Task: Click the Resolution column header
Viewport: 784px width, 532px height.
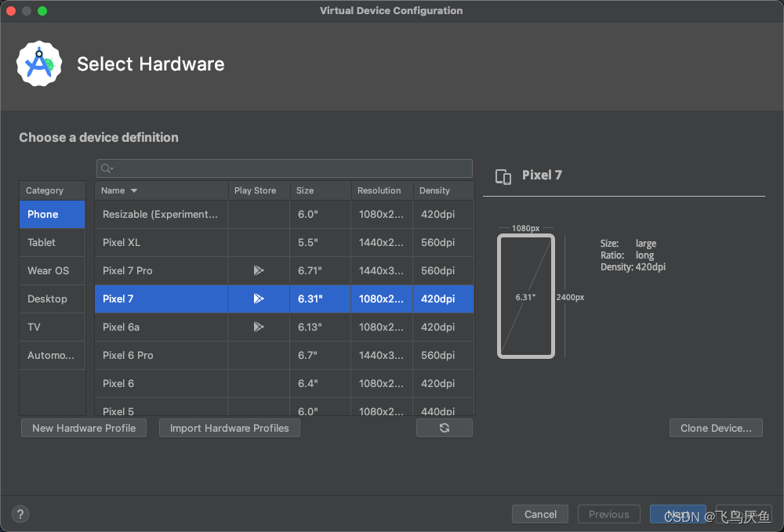Action: click(x=382, y=190)
